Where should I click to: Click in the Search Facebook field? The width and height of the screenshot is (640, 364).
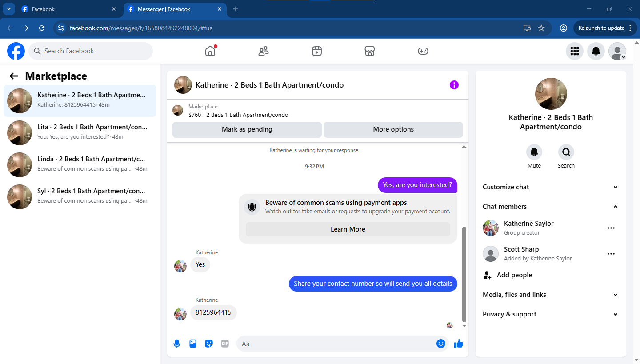click(x=91, y=51)
